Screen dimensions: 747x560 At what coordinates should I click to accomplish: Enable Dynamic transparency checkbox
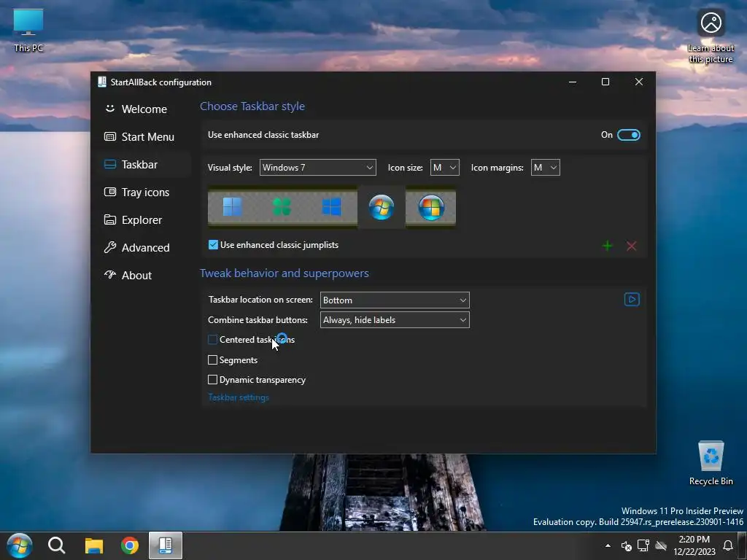tap(212, 379)
